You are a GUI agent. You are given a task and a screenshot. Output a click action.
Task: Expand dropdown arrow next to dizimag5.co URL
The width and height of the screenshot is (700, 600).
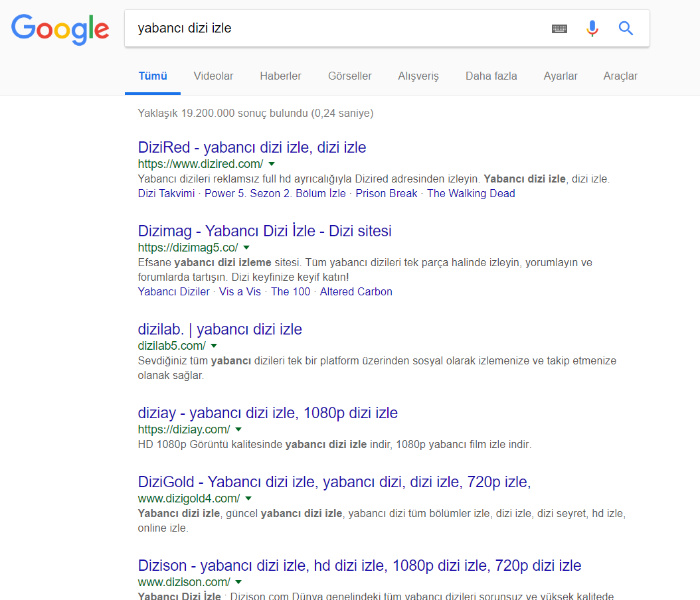(246, 247)
